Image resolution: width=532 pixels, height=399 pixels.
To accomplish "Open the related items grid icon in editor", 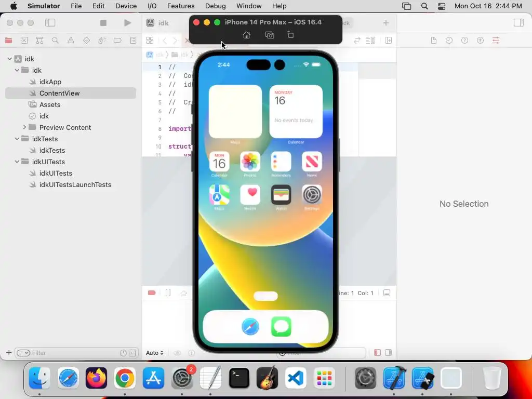I will pyautogui.click(x=150, y=41).
